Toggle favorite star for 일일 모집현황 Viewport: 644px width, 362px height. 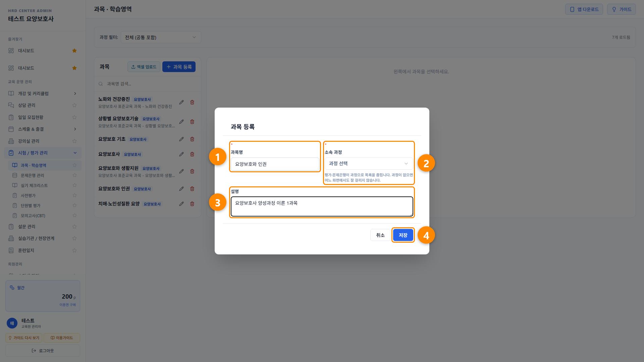pyautogui.click(x=74, y=117)
